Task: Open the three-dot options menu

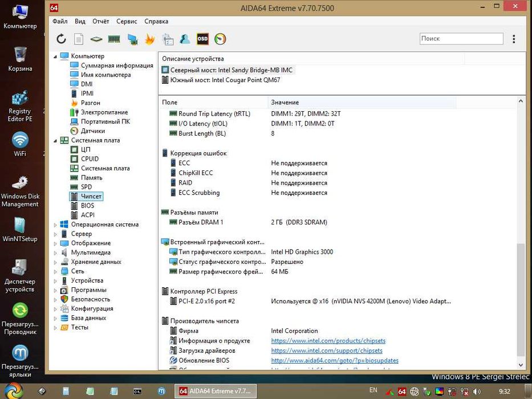Action: pos(514,39)
